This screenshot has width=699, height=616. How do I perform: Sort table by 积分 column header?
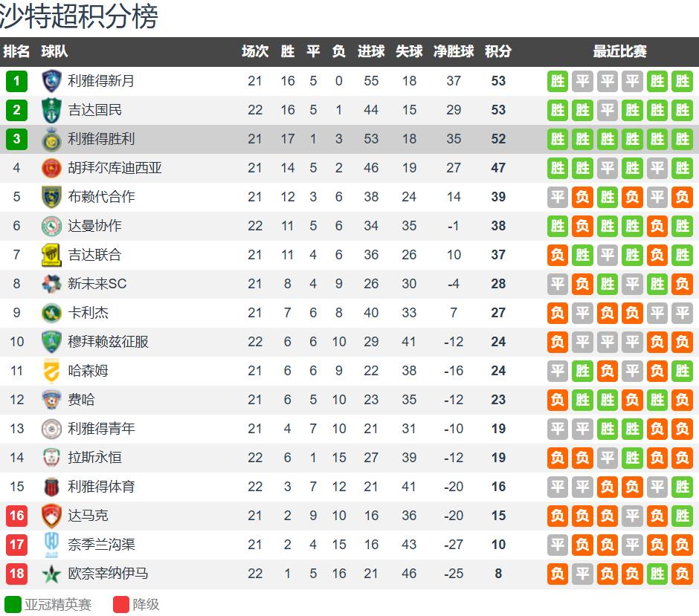coord(498,51)
